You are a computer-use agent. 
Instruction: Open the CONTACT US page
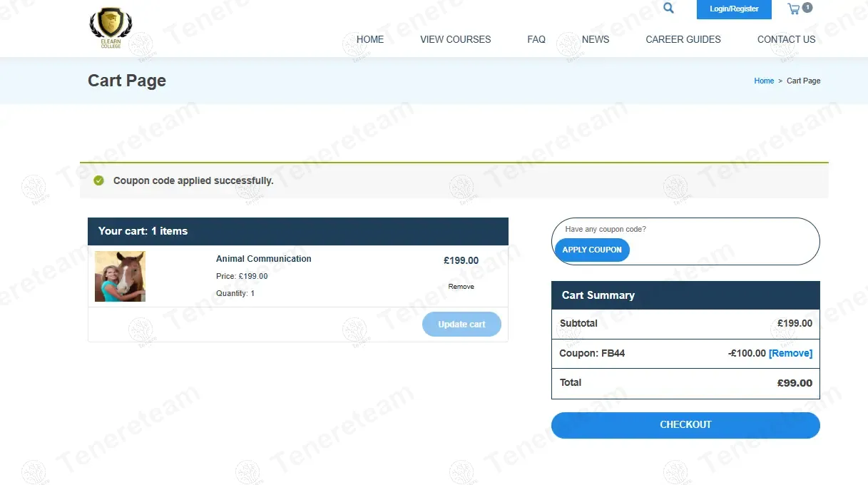click(x=786, y=40)
